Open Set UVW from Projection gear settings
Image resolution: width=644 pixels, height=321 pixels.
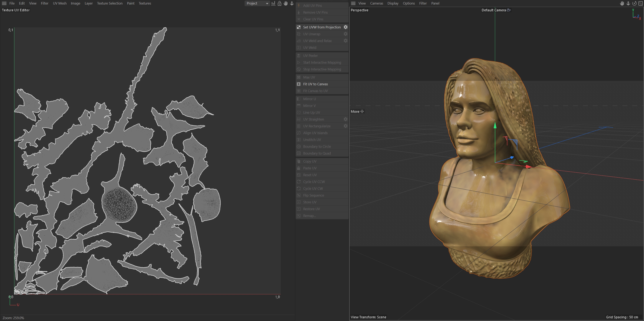[345, 27]
